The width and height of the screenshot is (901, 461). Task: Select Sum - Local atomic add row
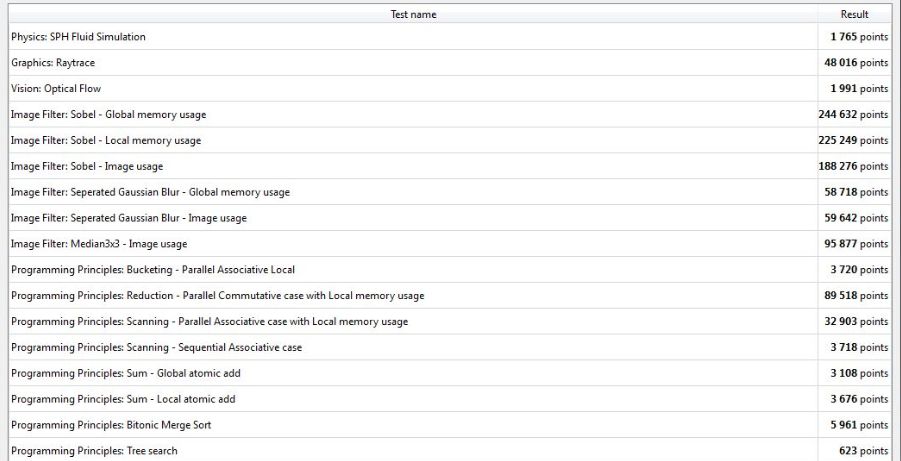pyautogui.click(x=123, y=400)
